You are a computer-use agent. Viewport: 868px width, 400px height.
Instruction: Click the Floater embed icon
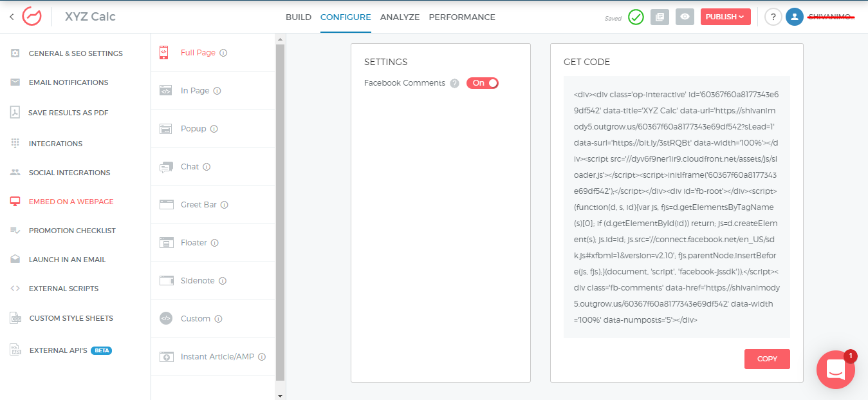pyautogui.click(x=167, y=243)
